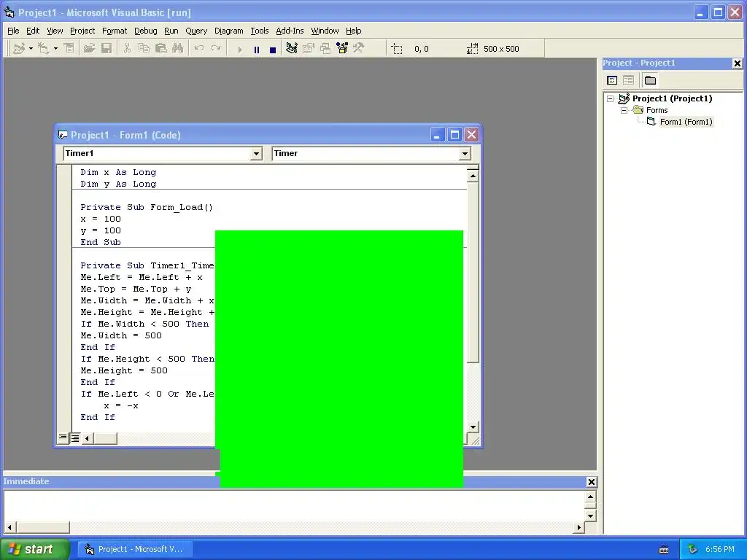The image size is (747, 560).
Task: Select Form1 (Form1) in project tree
Action: click(686, 122)
